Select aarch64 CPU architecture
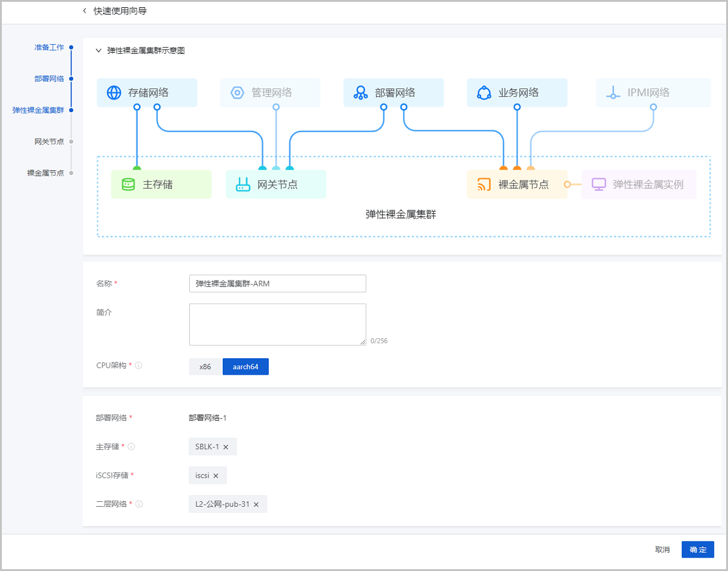 (245, 367)
